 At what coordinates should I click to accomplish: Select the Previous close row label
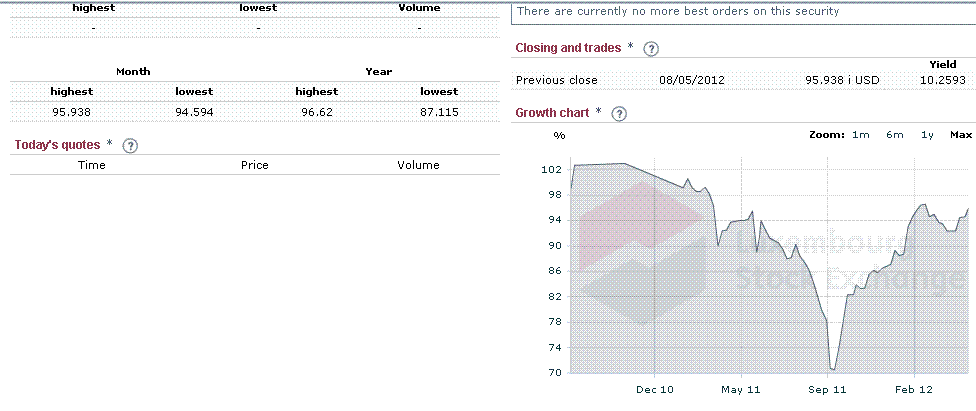[556, 79]
